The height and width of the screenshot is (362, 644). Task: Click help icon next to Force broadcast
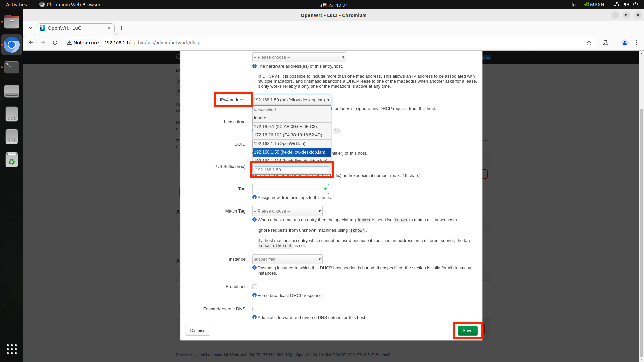point(254,295)
